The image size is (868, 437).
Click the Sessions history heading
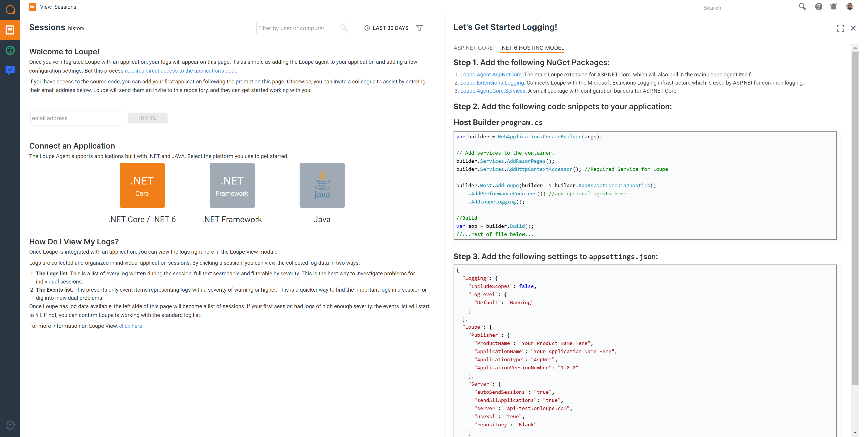(x=57, y=27)
